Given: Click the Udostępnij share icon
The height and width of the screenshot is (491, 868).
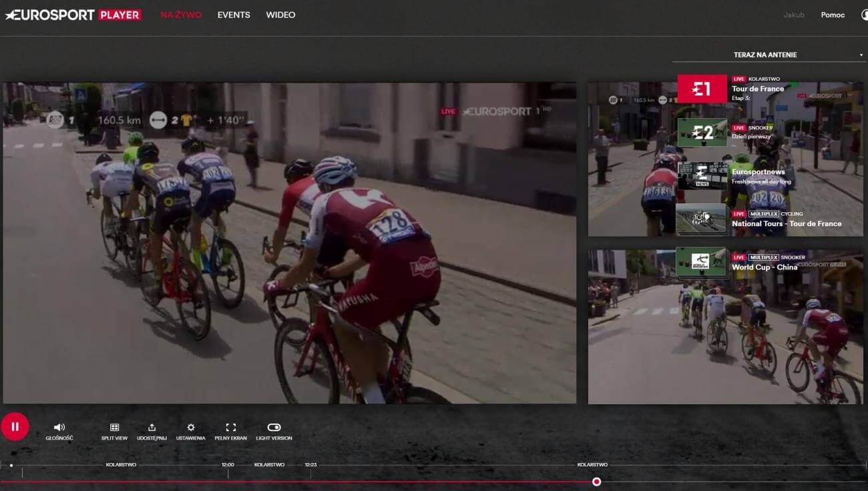Looking at the screenshot, I should pyautogui.click(x=152, y=427).
